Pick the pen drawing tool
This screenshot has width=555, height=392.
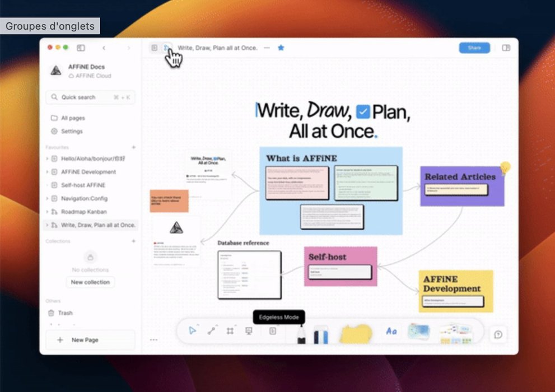click(x=301, y=334)
